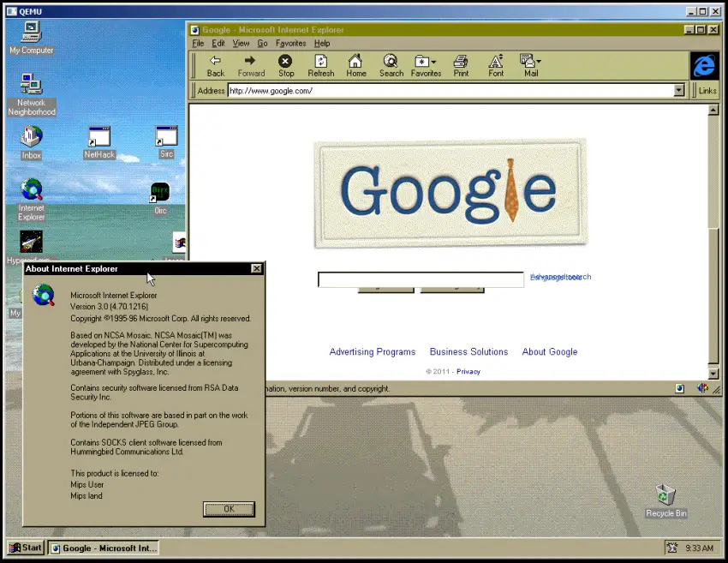Follow the Advertising Programs link
The height and width of the screenshot is (563, 728).
373,351
